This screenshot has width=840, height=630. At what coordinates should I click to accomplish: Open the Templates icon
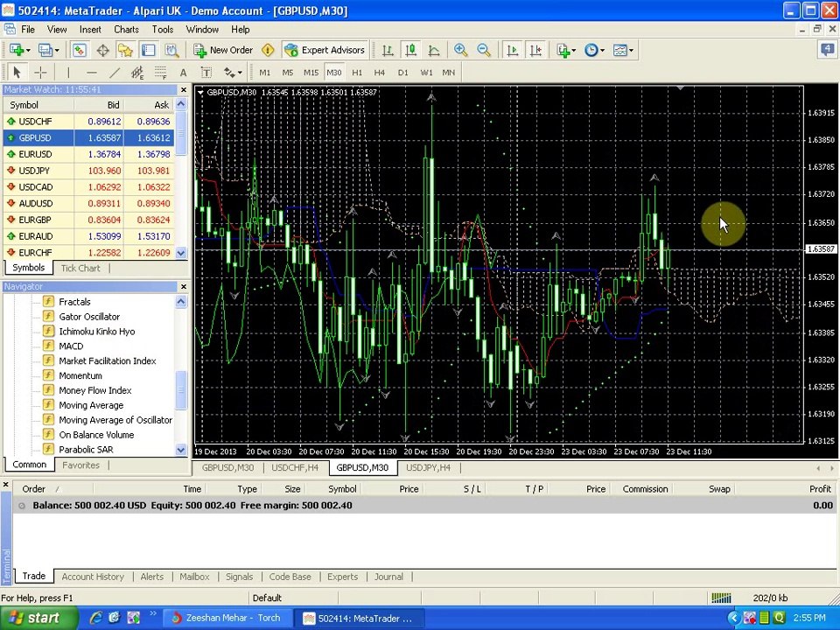619,51
